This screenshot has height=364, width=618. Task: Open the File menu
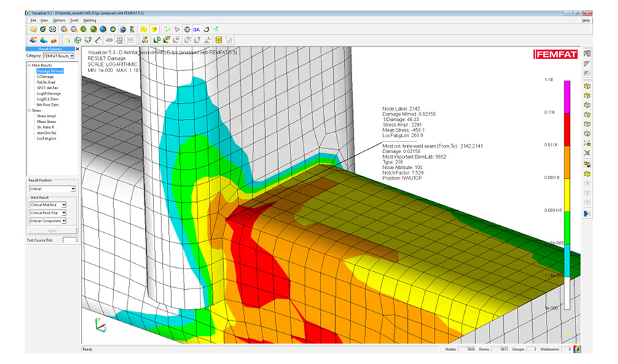click(x=33, y=20)
